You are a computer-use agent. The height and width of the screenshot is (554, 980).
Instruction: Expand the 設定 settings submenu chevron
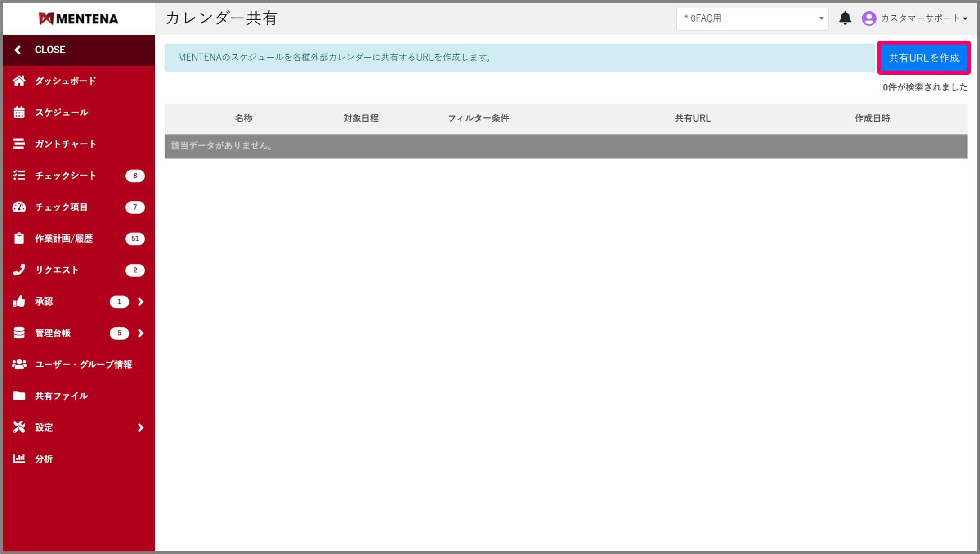pyautogui.click(x=141, y=428)
